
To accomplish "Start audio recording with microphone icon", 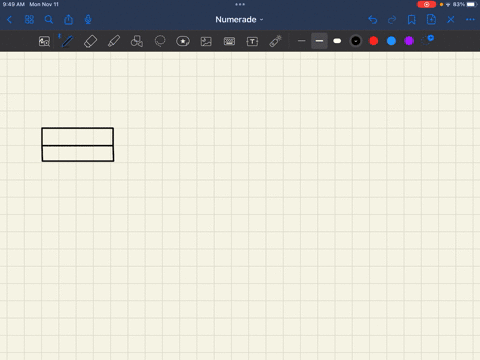I will [x=88, y=20].
